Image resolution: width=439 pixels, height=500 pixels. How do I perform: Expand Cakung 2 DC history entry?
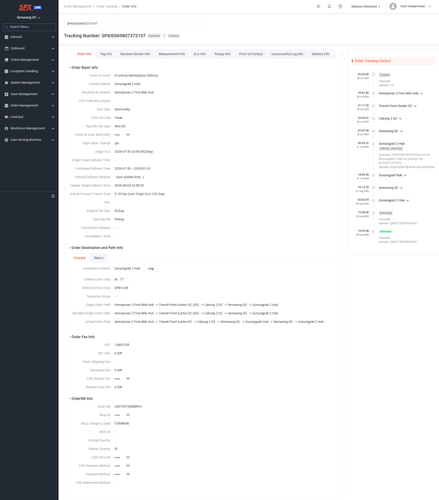[400, 119]
